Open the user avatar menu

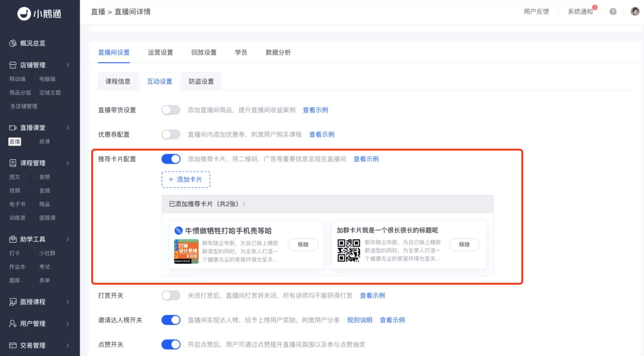pos(635,12)
